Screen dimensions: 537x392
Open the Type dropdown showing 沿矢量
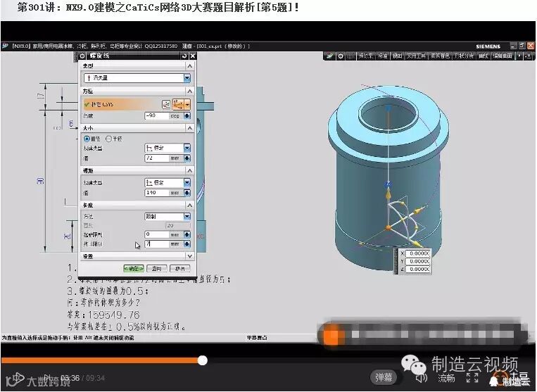click(x=137, y=78)
